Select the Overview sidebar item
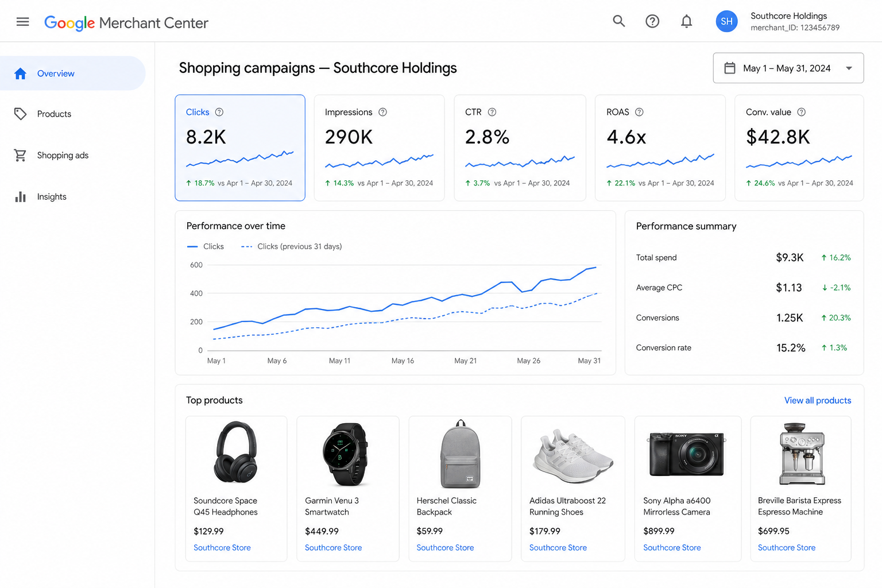This screenshot has height=588, width=882. click(72, 73)
